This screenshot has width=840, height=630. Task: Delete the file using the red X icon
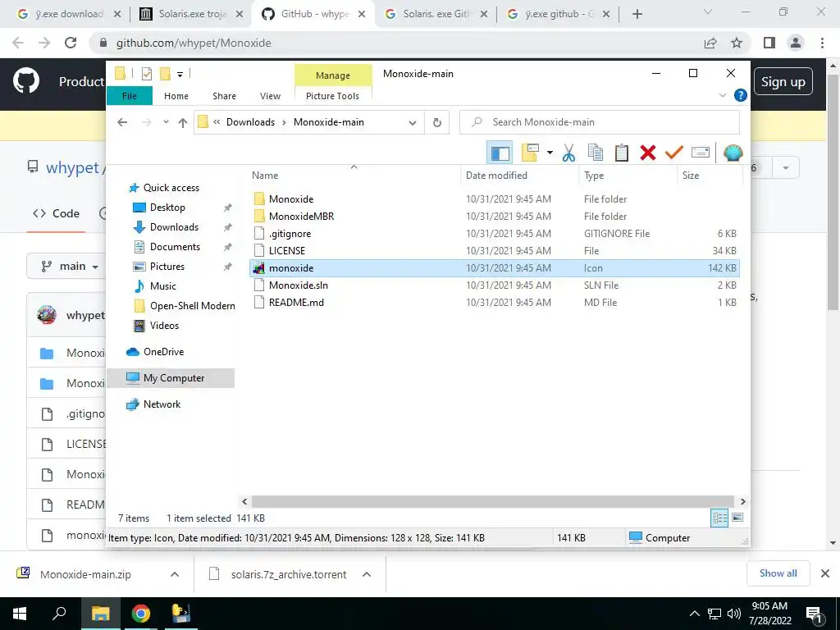(648, 153)
